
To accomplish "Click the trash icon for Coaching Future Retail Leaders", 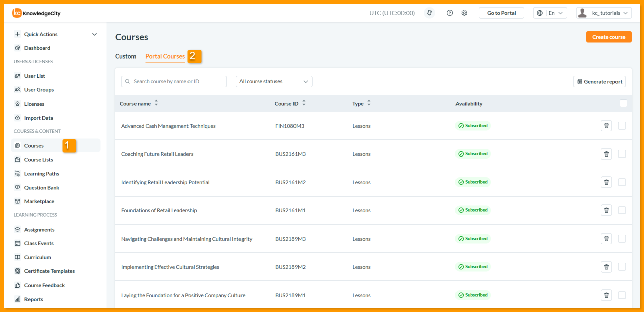I will click(x=606, y=154).
